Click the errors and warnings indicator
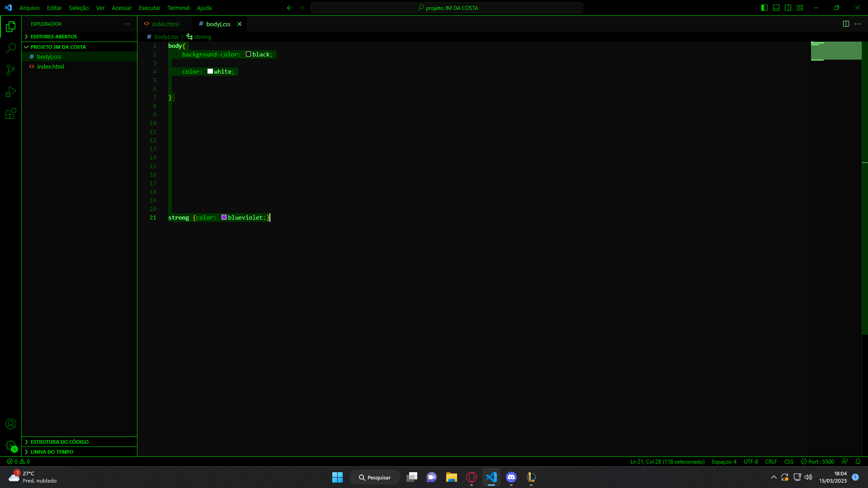 (19, 461)
